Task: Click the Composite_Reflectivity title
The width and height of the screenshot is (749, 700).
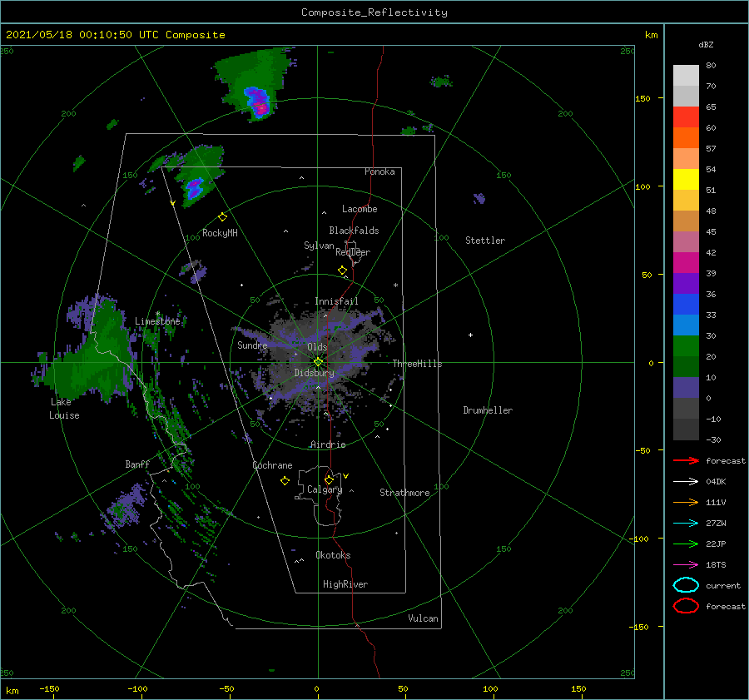Action: click(x=374, y=12)
